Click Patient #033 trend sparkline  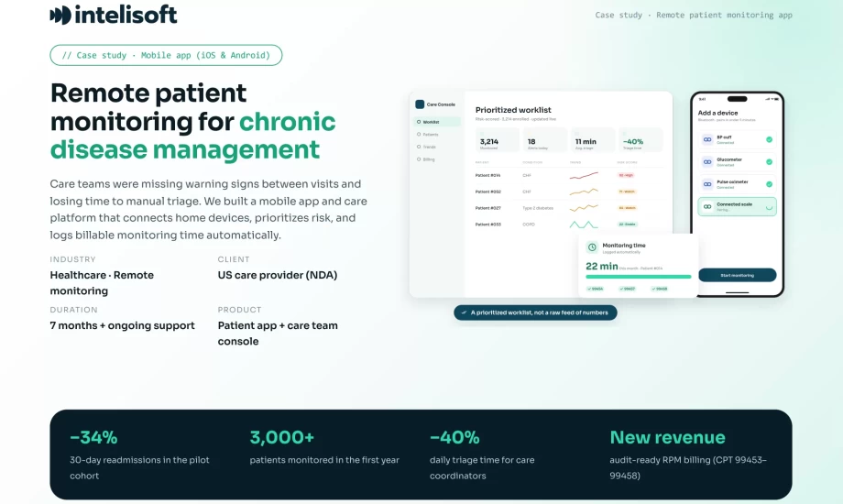click(584, 225)
